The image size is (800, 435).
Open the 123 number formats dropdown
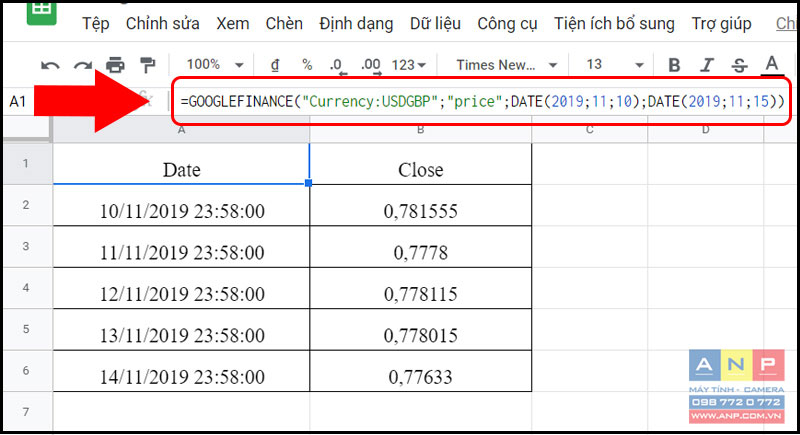click(408, 65)
